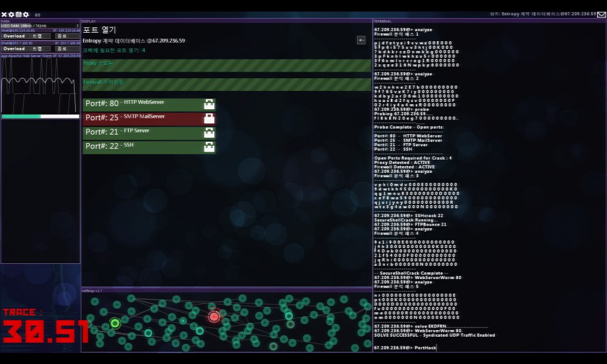Click the Shell@253.7.100.83 header

40,43
